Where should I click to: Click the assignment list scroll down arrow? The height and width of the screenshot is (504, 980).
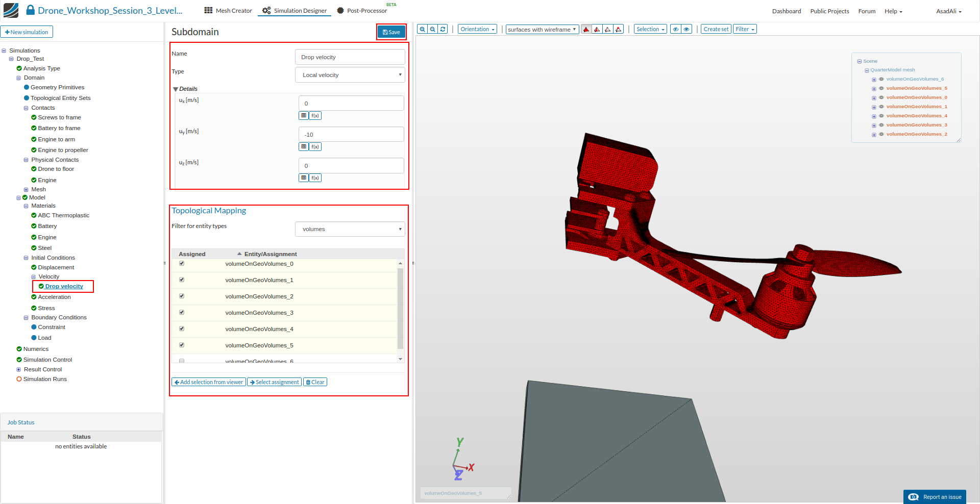point(401,359)
